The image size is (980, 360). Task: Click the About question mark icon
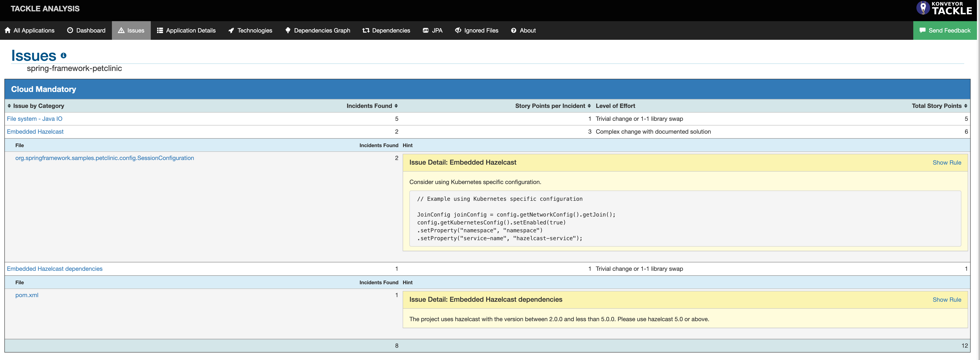point(514,30)
